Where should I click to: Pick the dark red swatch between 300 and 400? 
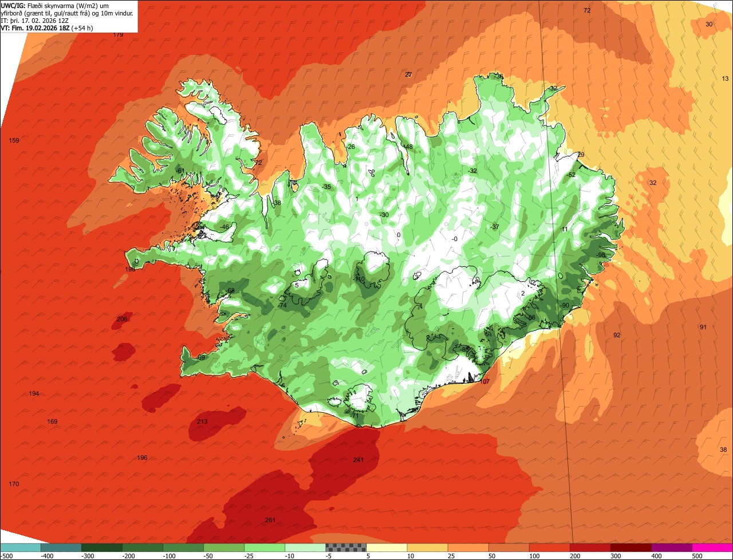pos(630,547)
